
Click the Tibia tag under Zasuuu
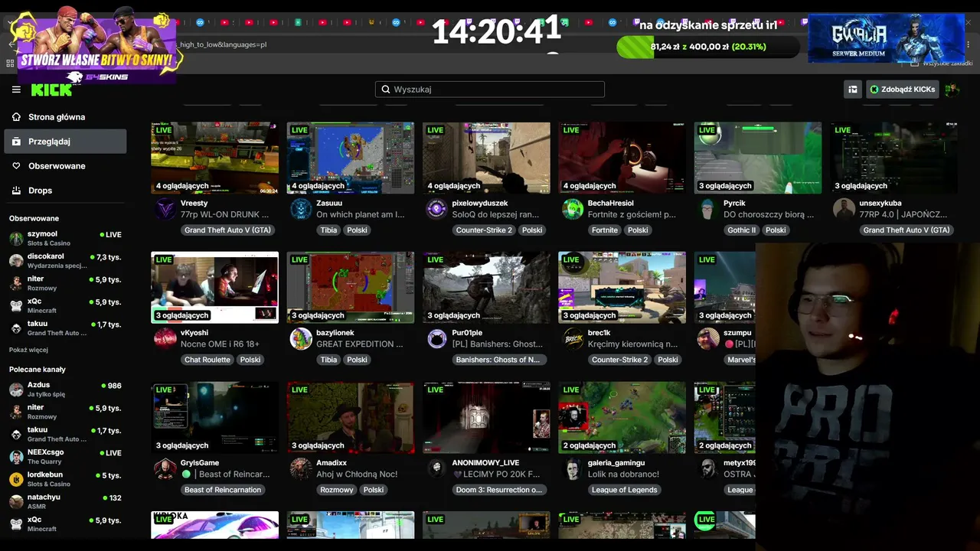pyautogui.click(x=328, y=230)
